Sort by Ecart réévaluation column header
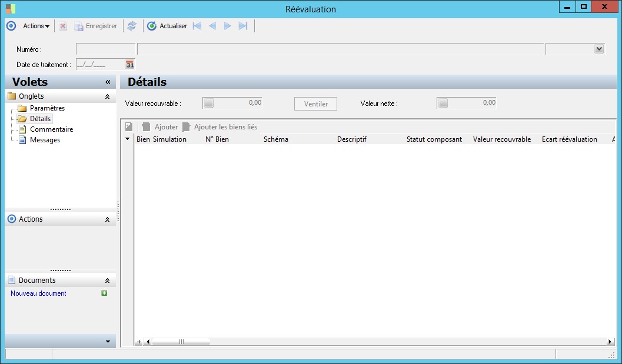The height and width of the screenshot is (364, 622). (x=570, y=139)
